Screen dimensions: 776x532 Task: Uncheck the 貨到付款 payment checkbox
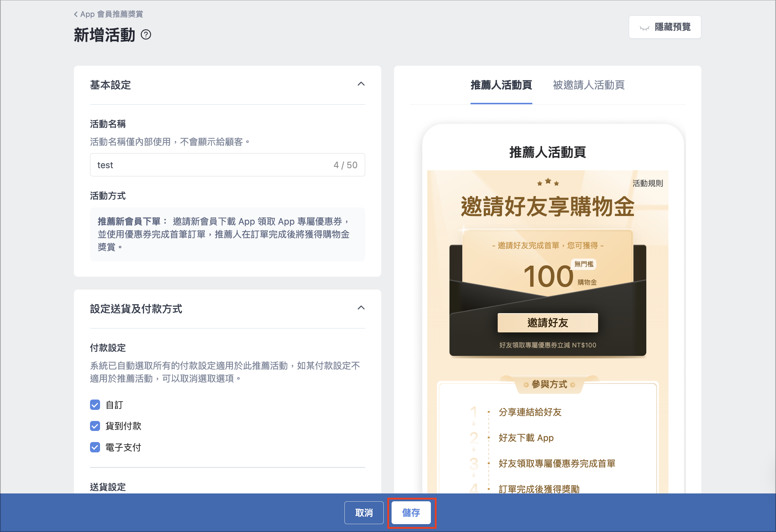point(95,426)
